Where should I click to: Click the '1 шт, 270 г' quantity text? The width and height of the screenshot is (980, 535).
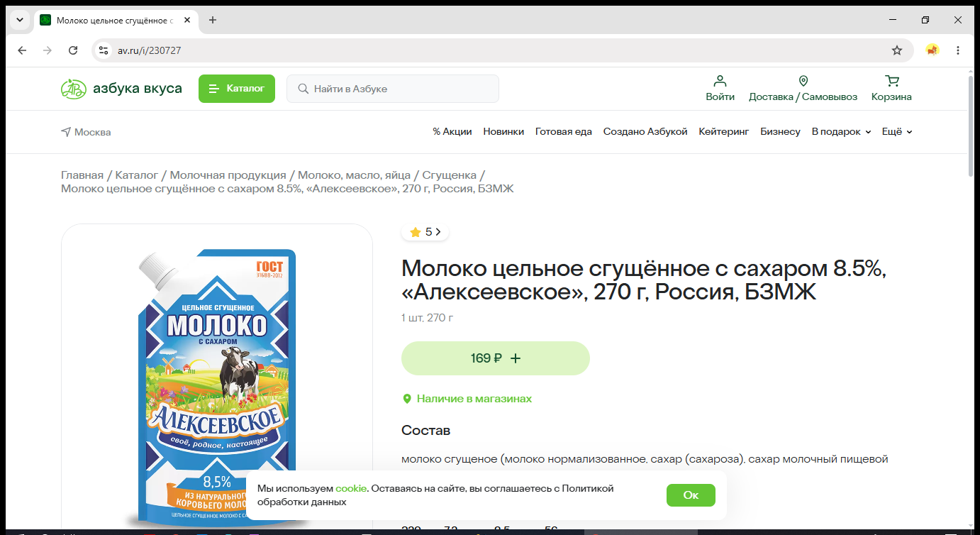[x=428, y=317]
